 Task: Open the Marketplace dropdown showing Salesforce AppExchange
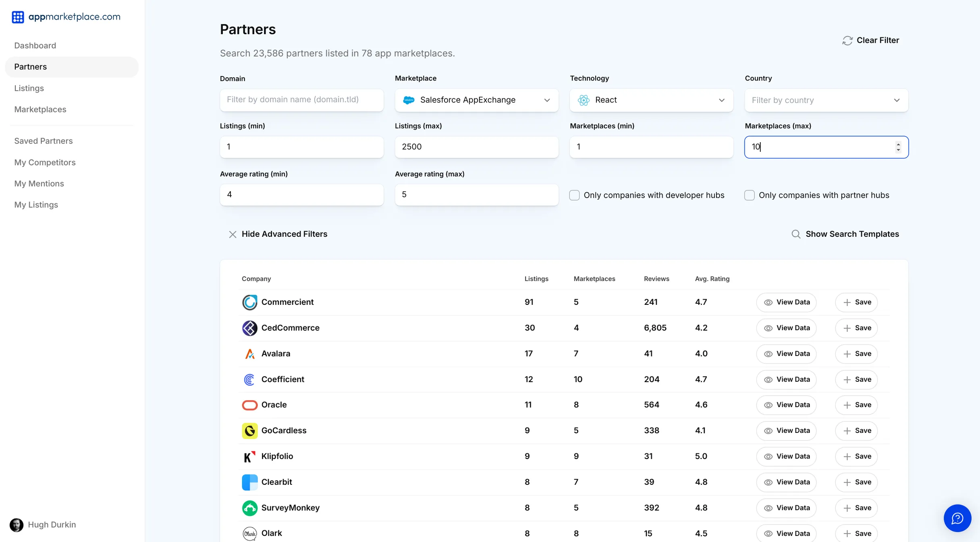[x=477, y=100]
